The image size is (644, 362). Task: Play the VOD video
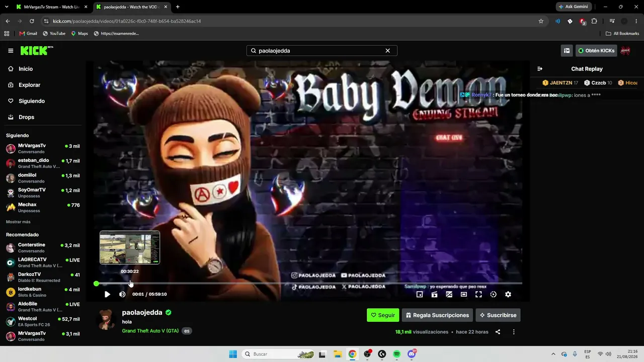point(107,294)
